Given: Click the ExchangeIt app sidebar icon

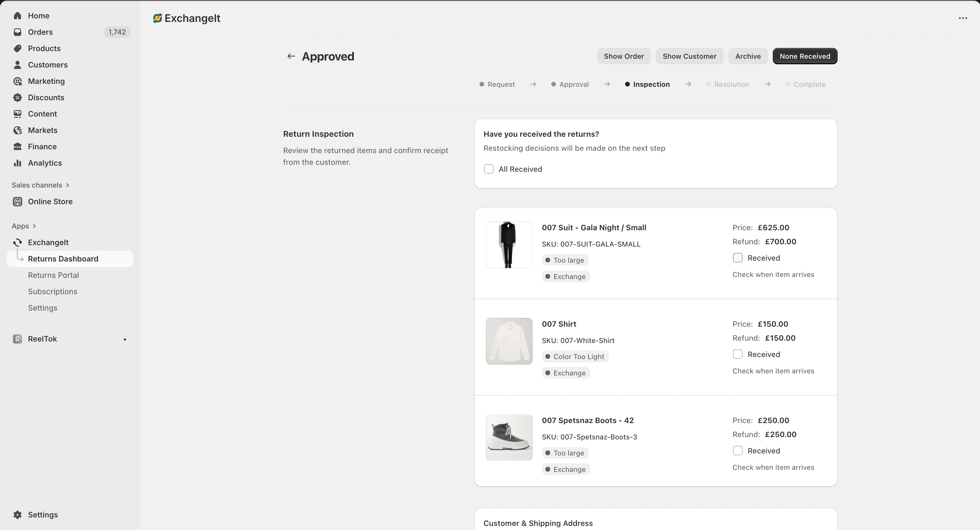Looking at the screenshot, I should 18,243.
